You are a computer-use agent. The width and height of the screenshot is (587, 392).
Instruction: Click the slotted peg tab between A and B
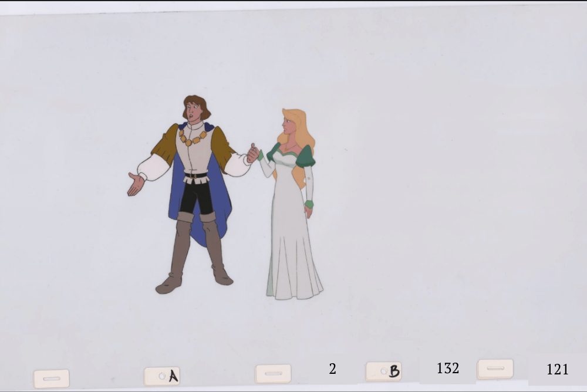coord(273,374)
